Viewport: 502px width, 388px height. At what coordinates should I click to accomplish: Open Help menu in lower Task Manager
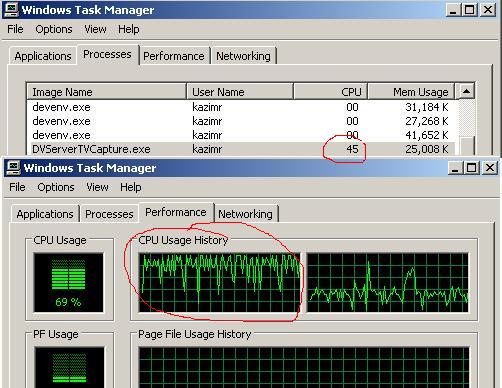coord(131,187)
